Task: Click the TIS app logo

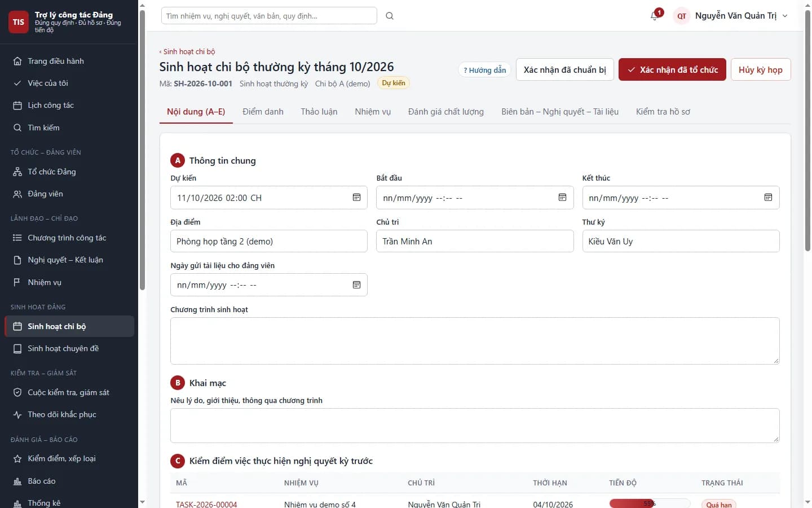Action: (19, 22)
